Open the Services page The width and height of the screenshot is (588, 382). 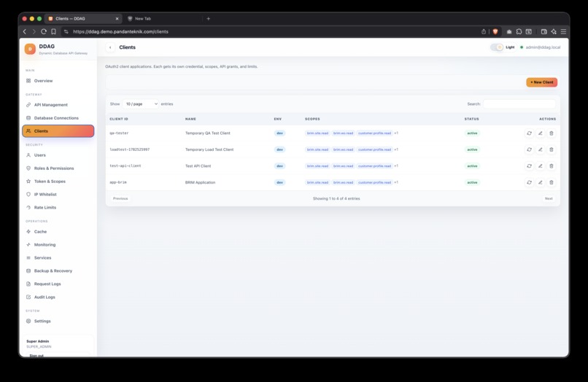click(58, 257)
